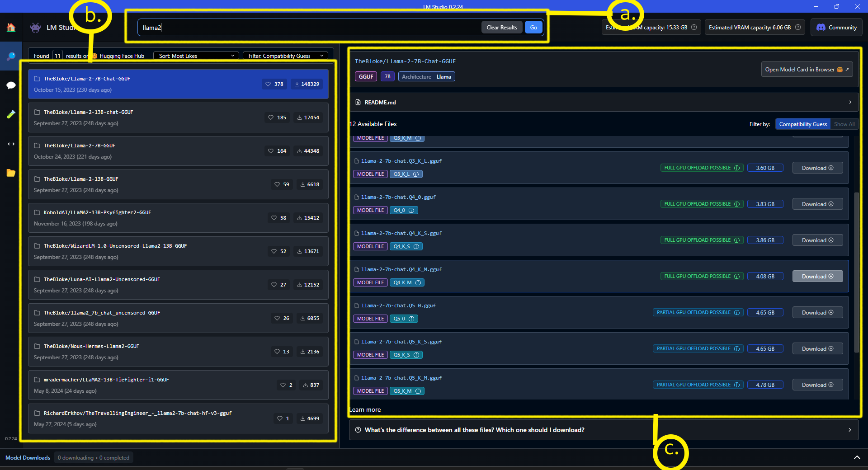Select the Compatibility Guess filter toggle

[802, 124]
